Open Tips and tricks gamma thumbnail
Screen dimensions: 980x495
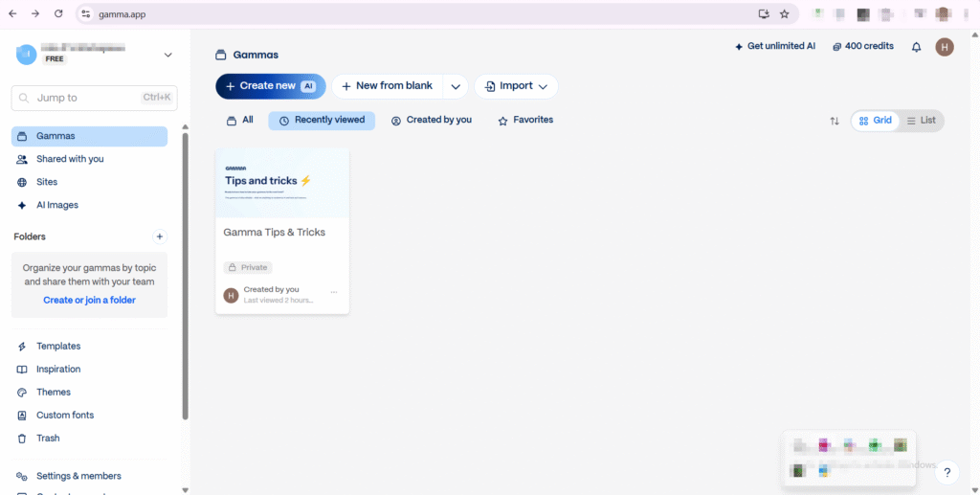click(282, 183)
